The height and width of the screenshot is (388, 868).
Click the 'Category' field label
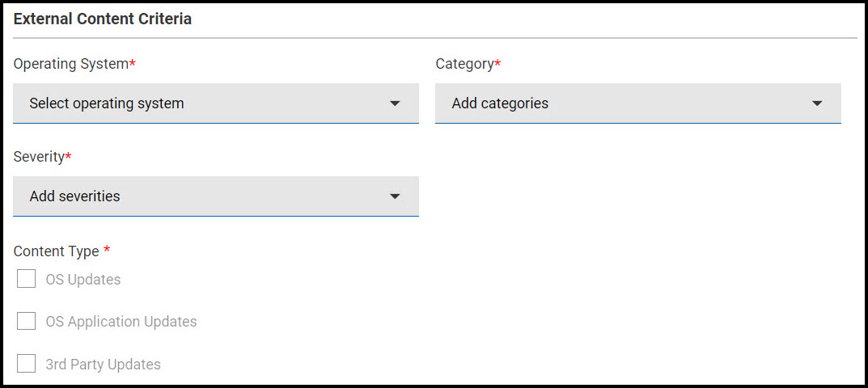464,64
